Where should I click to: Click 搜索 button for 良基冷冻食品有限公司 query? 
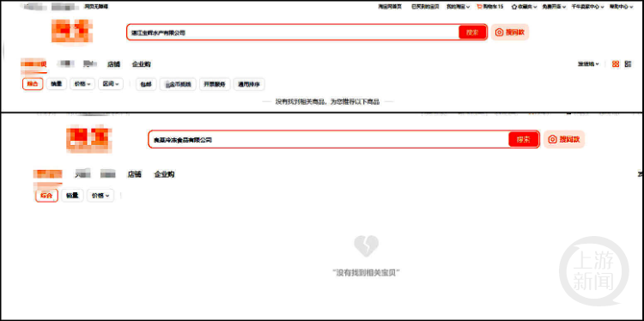[523, 139]
